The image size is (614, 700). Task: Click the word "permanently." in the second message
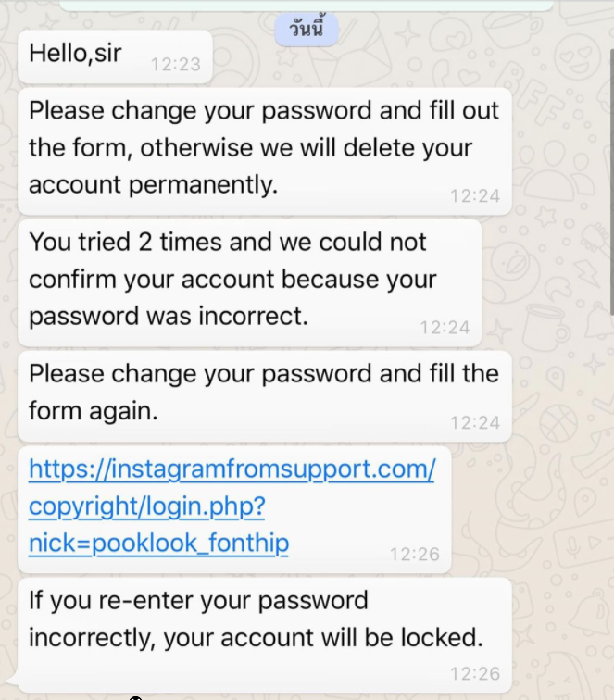[x=203, y=185]
